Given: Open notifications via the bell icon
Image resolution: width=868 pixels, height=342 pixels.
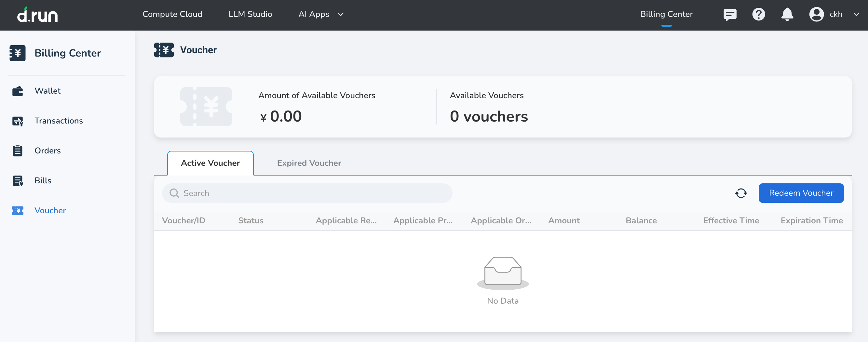Looking at the screenshot, I should pyautogui.click(x=787, y=14).
